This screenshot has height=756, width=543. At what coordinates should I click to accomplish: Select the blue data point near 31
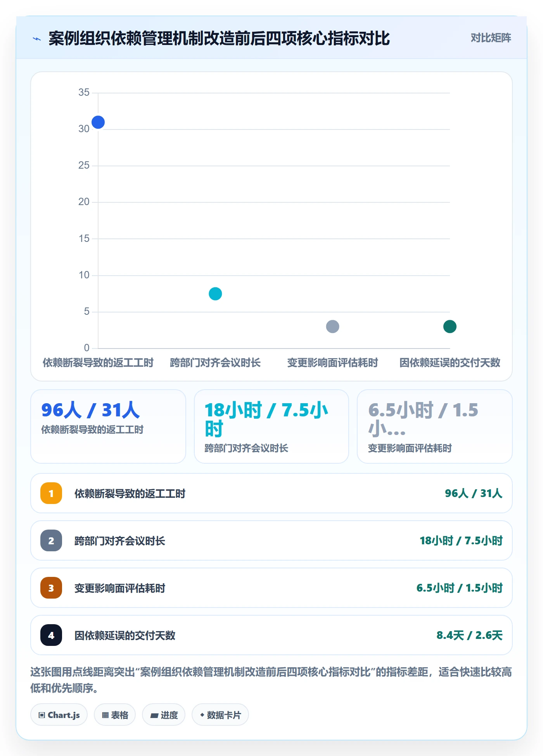tap(98, 122)
